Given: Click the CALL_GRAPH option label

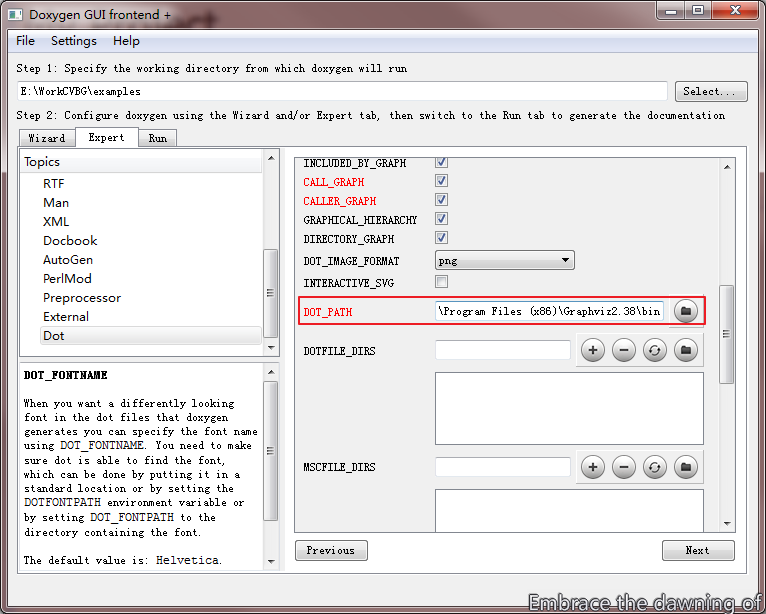Looking at the screenshot, I should tap(334, 182).
